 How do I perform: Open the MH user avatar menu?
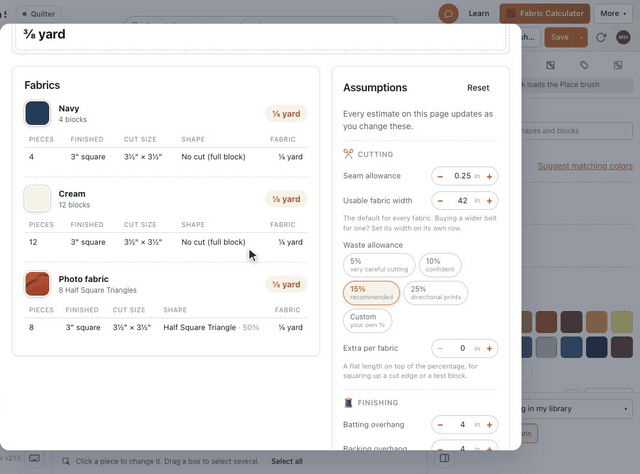point(623,38)
